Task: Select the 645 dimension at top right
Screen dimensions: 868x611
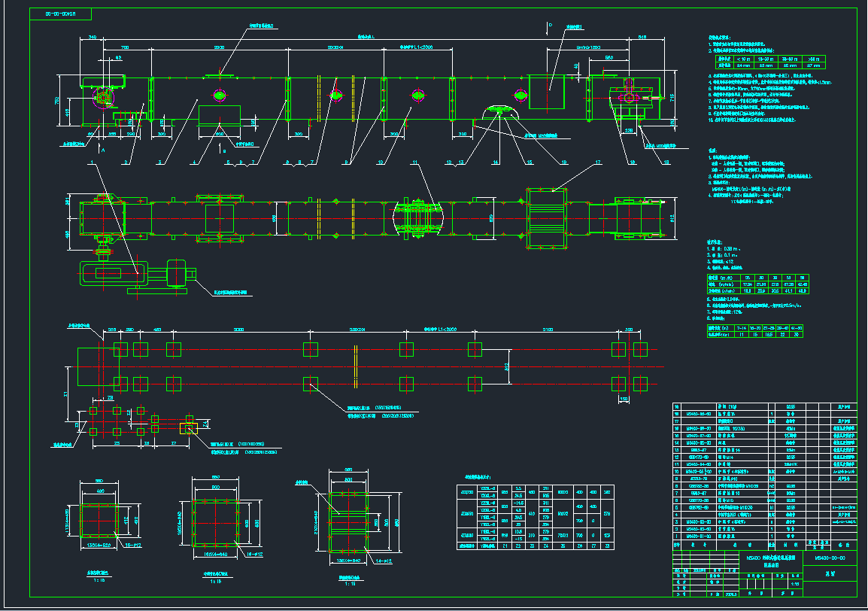Action: click(642, 38)
